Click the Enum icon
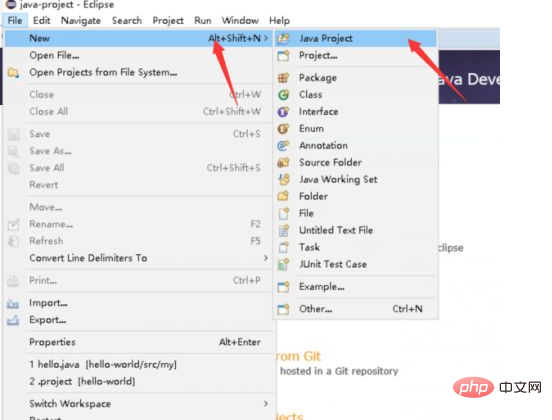 283,128
